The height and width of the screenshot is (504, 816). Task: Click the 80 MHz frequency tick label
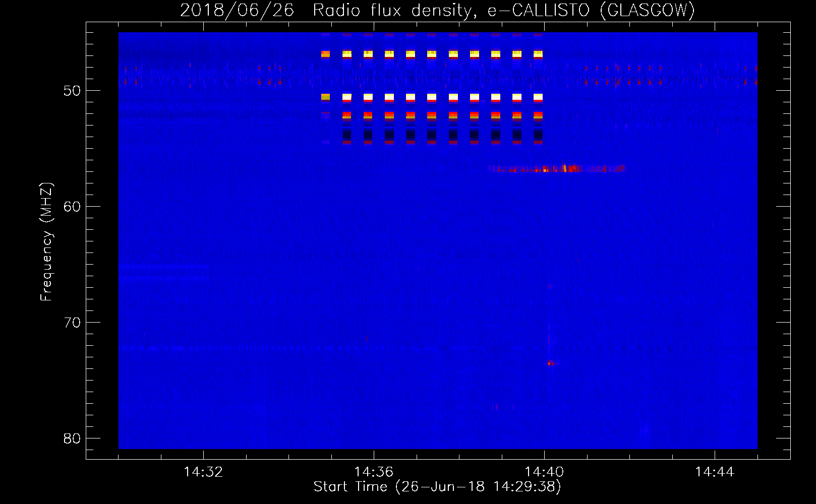[x=72, y=438]
